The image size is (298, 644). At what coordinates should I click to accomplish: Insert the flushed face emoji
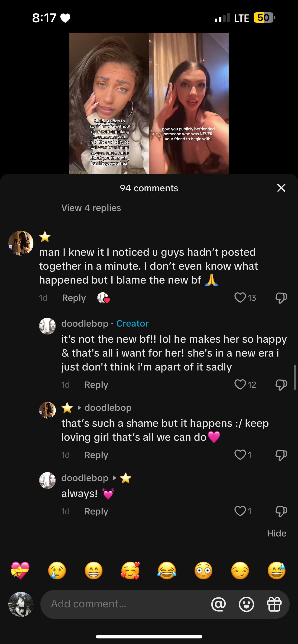[203, 571]
